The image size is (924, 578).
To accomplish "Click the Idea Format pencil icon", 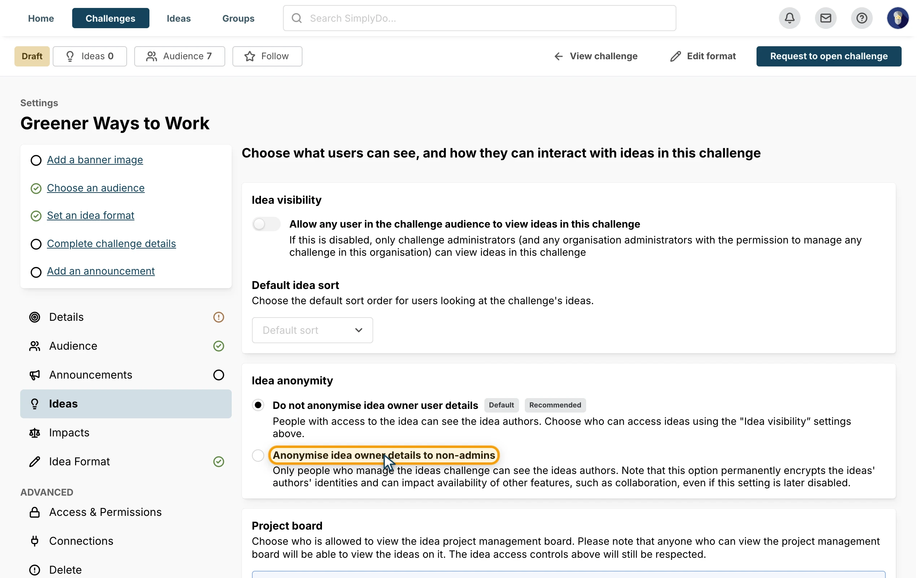I will pyautogui.click(x=35, y=462).
